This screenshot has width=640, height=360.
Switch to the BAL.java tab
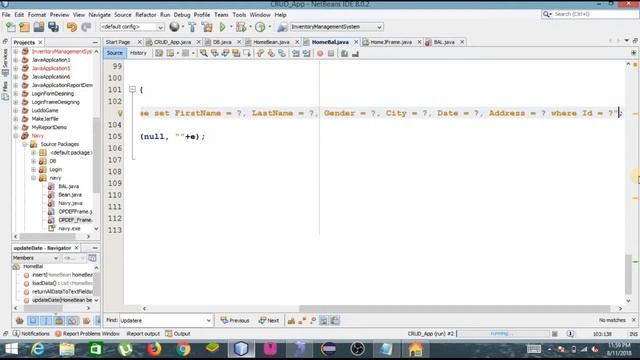[444, 42]
